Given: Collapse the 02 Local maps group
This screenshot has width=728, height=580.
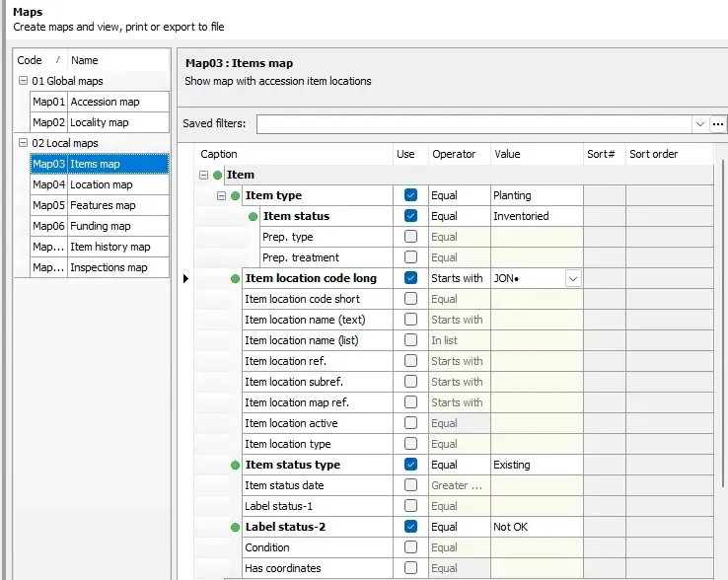Looking at the screenshot, I should [23, 143].
